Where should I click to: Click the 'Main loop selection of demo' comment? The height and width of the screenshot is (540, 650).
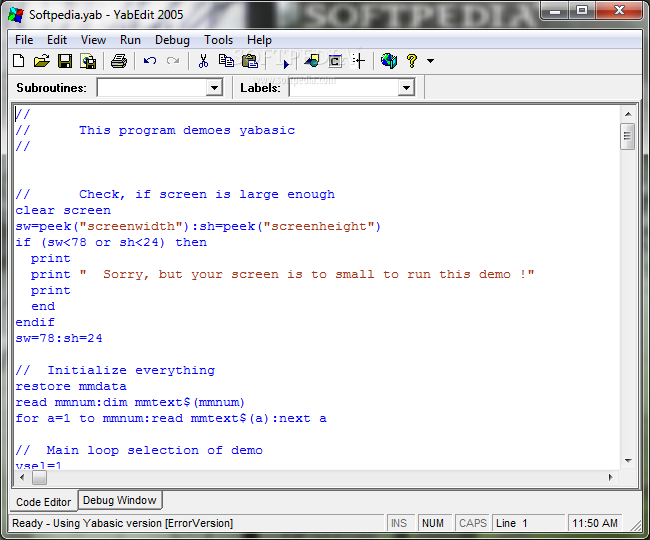[x=139, y=450]
